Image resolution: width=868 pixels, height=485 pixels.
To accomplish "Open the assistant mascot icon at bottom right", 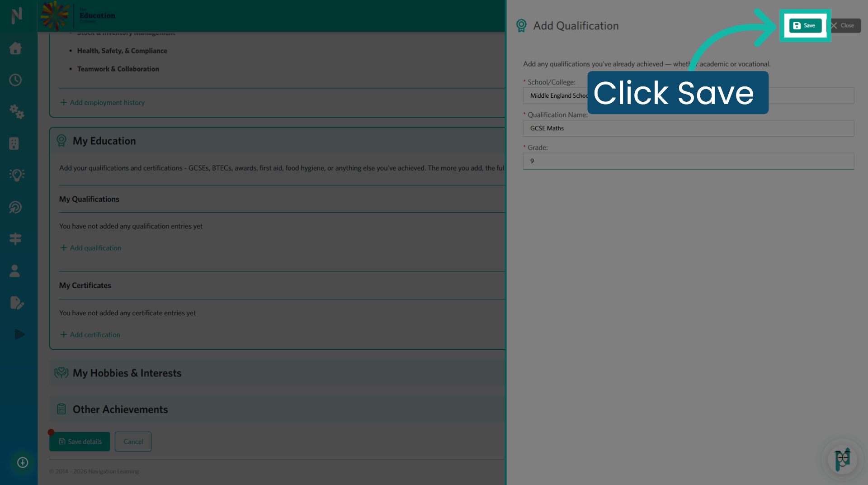I will click(x=842, y=460).
